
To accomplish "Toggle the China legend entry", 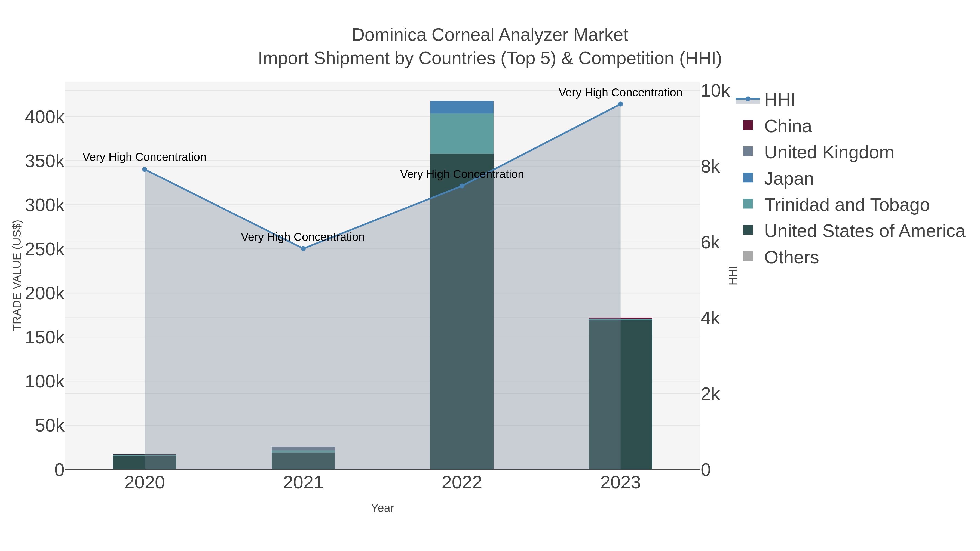I will pos(777,126).
